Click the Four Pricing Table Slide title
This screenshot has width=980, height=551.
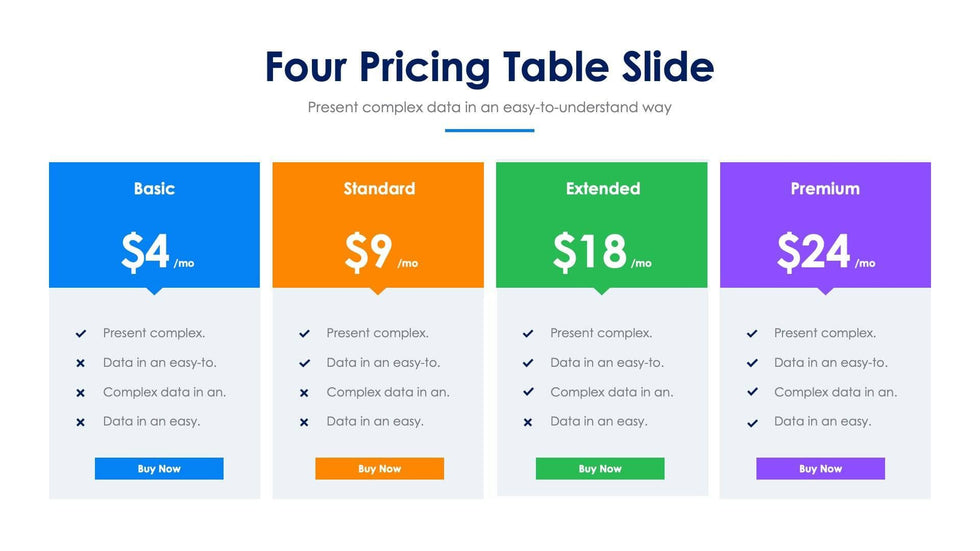coord(489,67)
